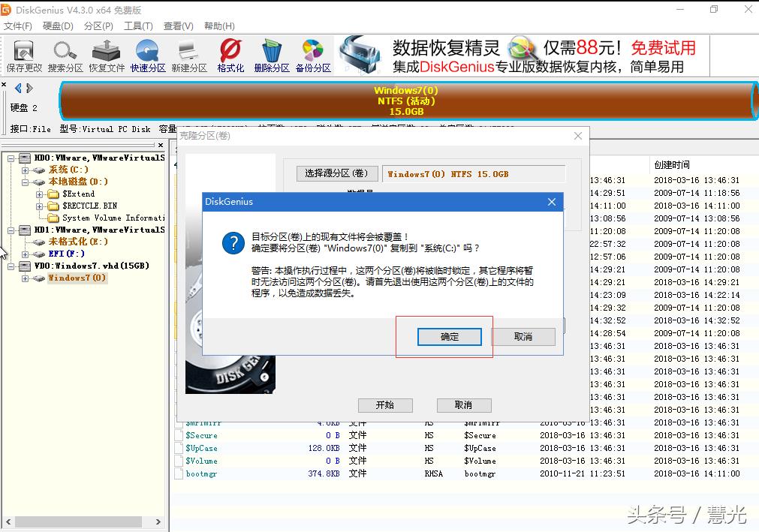The height and width of the screenshot is (532, 759).
Task: Confirm the overwrite warning by clicking 确定
Action: (449, 337)
